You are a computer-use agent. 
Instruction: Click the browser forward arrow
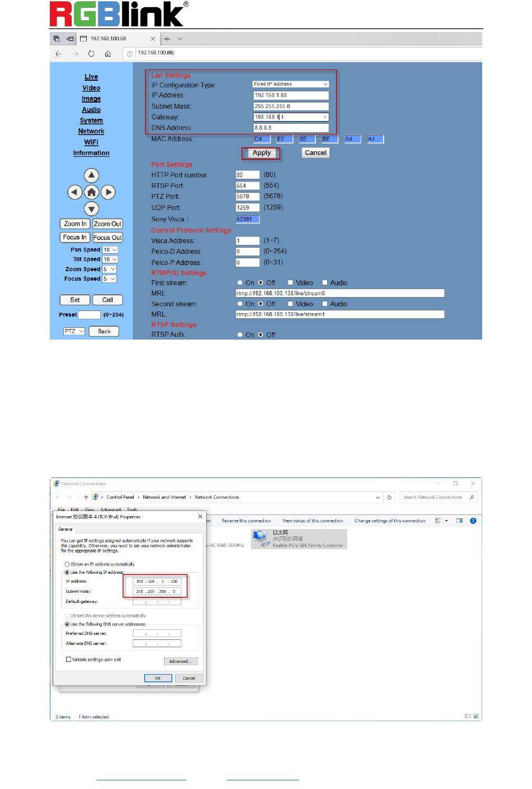(x=75, y=54)
